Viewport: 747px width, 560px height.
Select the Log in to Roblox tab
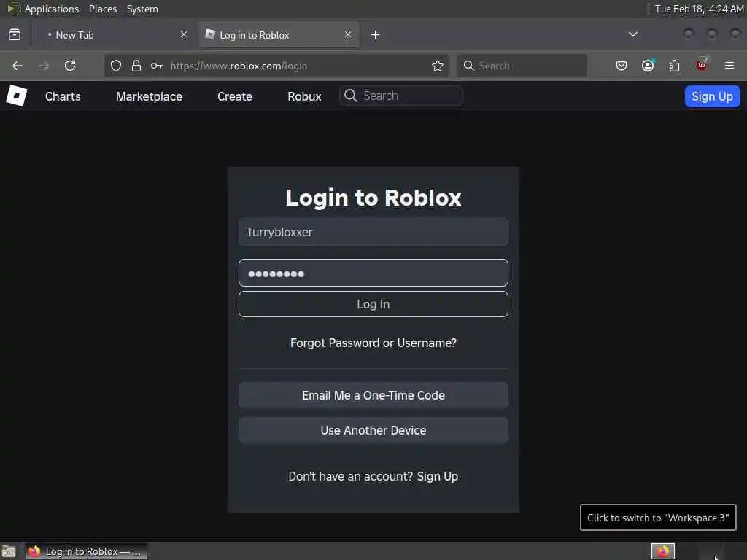[279, 35]
